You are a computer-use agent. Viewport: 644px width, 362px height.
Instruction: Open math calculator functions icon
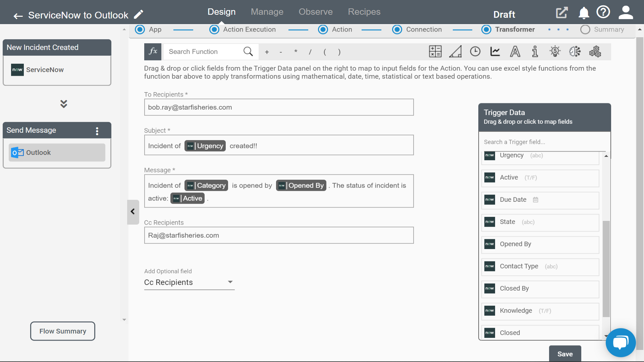click(435, 52)
